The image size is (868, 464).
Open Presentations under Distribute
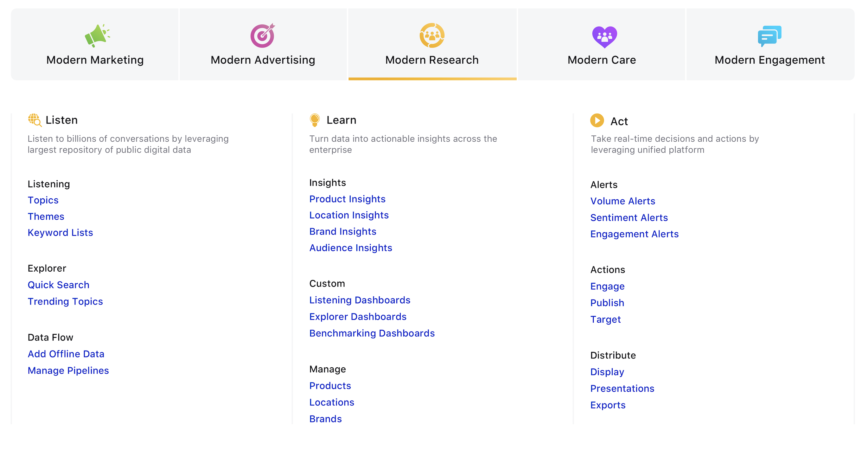622,389
